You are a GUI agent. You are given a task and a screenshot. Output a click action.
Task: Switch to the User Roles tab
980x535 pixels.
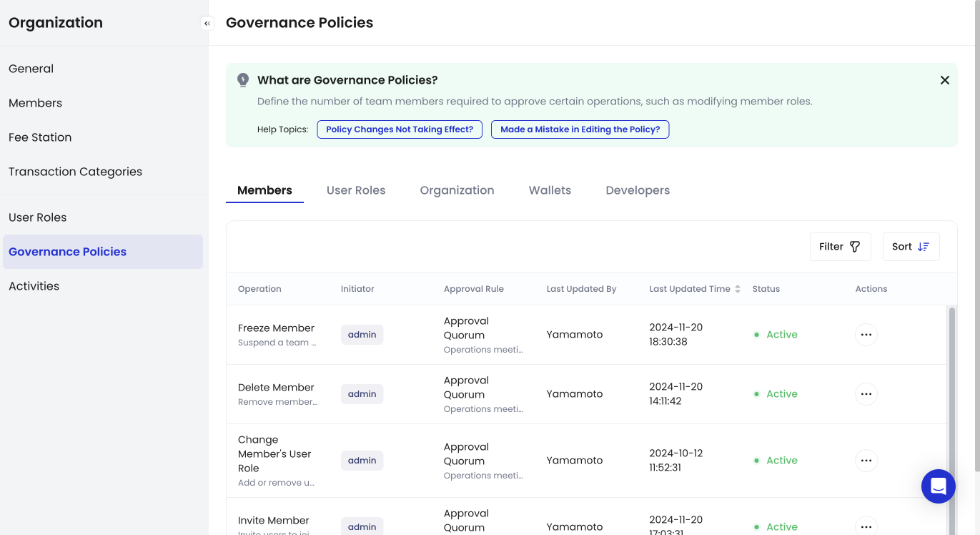click(x=356, y=190)
